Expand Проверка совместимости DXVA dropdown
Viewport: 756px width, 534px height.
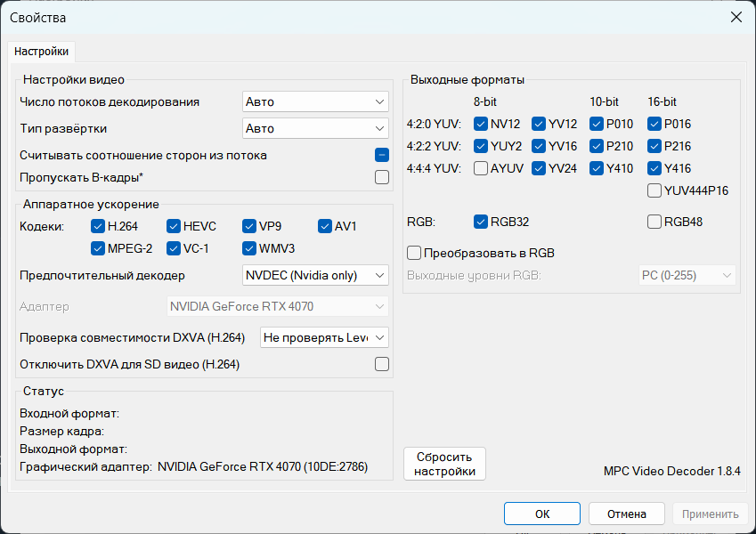(x=324, y=337)
